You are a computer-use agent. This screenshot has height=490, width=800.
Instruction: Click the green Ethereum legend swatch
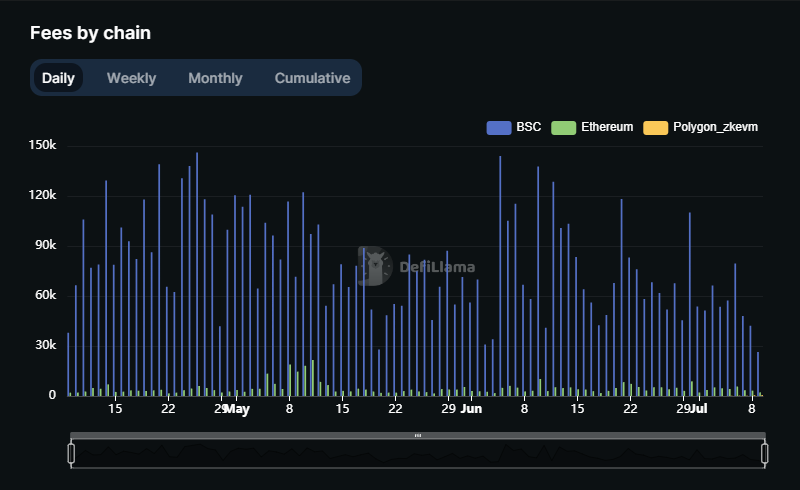click(565, 127)
